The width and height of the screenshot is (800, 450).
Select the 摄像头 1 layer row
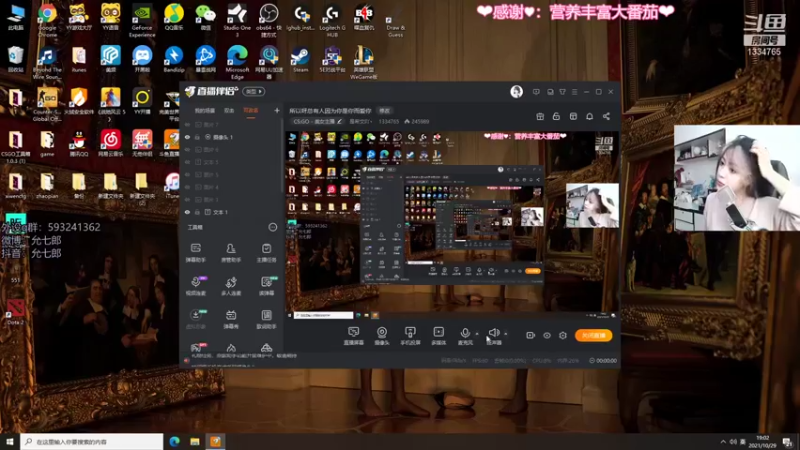click(231, 137)
